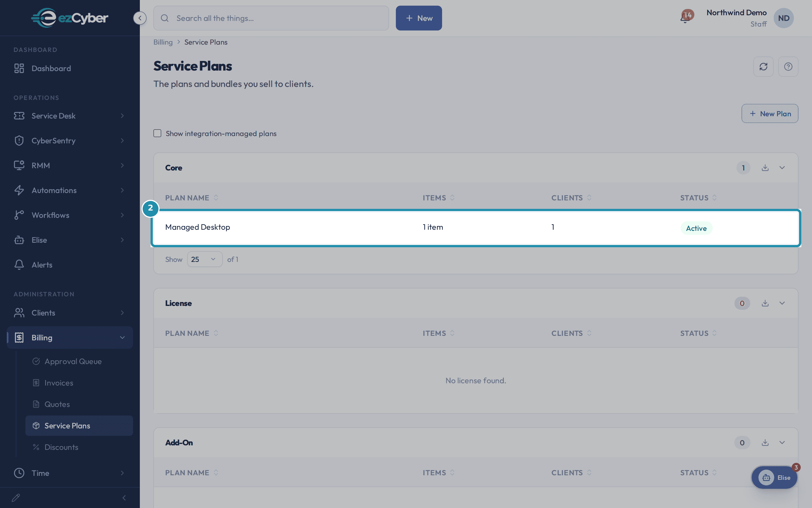Open Discounts under Billing
The height and width of the screenshot is (508, 812).
point(79,447)
